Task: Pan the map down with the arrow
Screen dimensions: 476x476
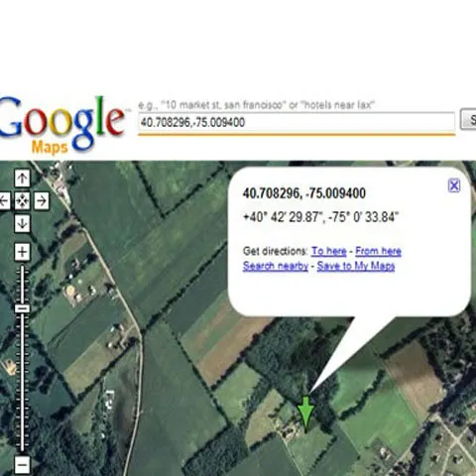Action: [22, 223]
